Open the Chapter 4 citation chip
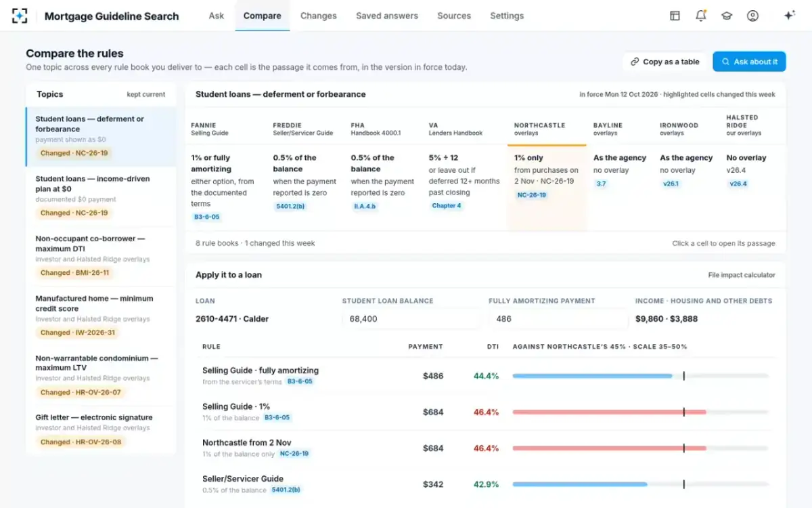Screen dimensions: 812x508 click(x=447, y=205)
